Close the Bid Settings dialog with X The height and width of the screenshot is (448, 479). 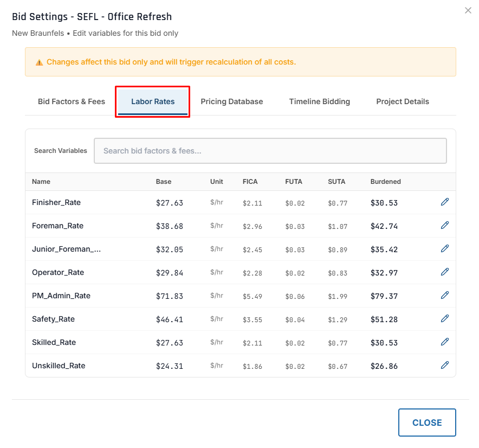point(468,10)
